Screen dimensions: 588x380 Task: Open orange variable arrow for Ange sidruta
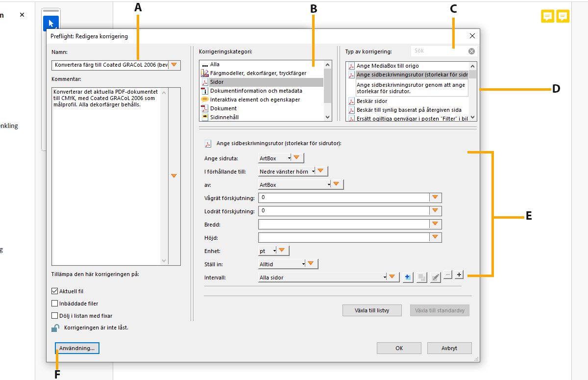click(298, 158)
